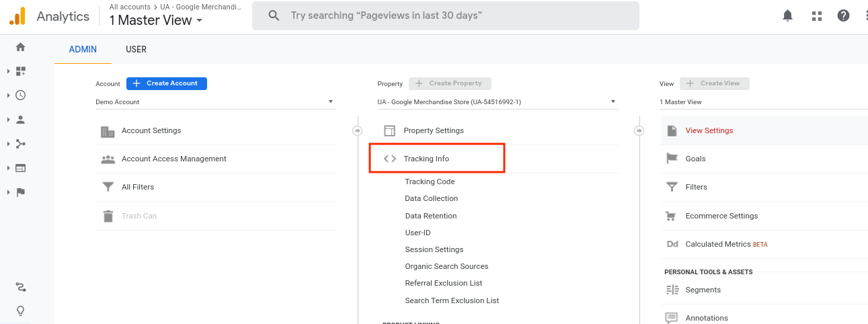Open the 1 Master View header dropdown
Viewport: 868px width, 324px height.
pos(156,20)
